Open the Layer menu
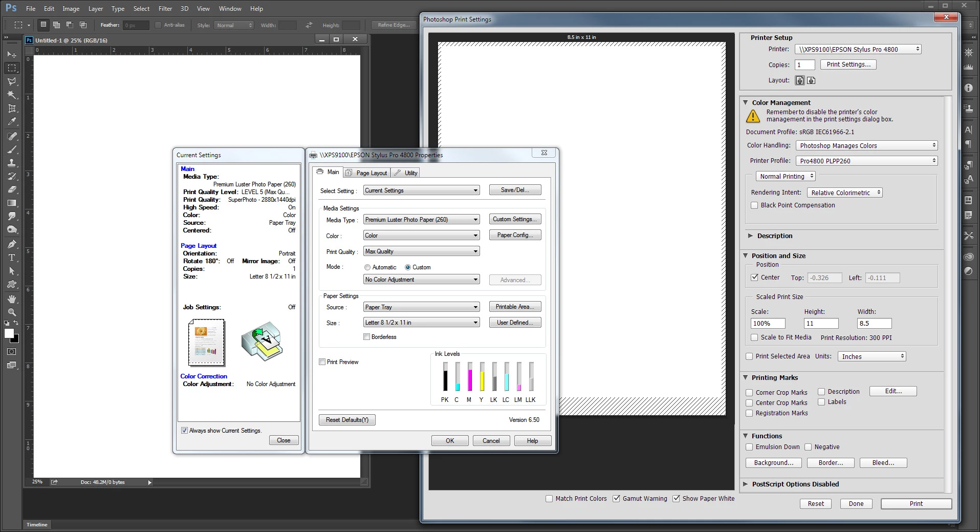 pyautogui.click(x=96, y=9)
